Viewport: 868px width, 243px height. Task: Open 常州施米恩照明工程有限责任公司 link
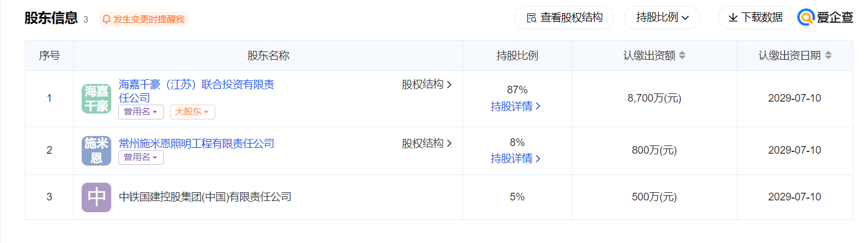196,144
